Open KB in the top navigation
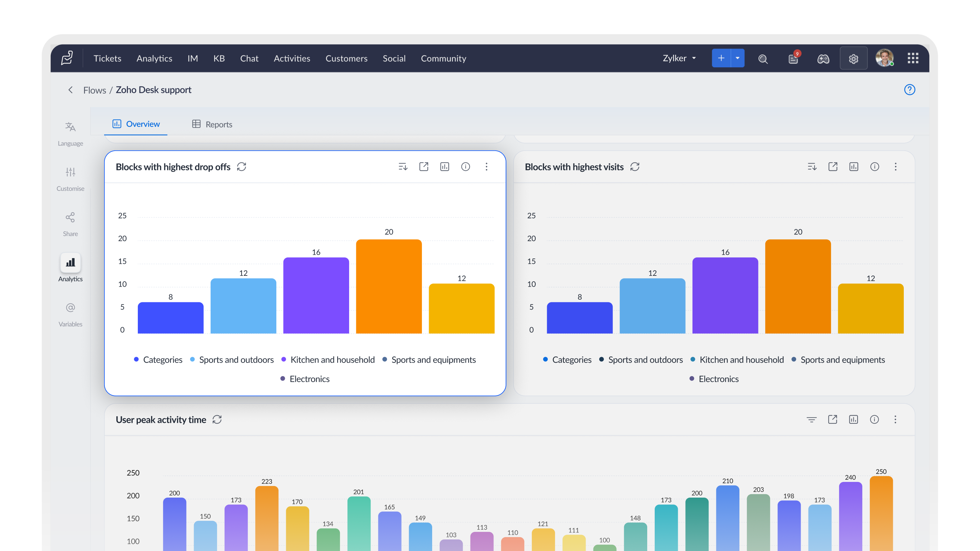Screen dimensions: 980x551 (x=219, y=58)
